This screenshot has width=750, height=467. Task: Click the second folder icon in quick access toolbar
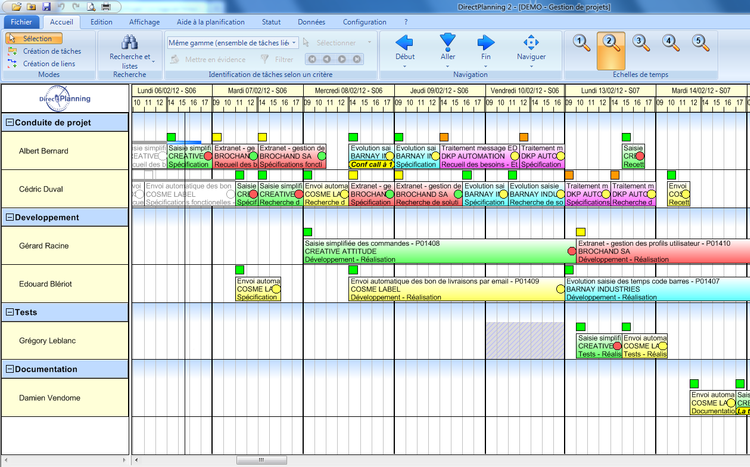click(32, 7)
